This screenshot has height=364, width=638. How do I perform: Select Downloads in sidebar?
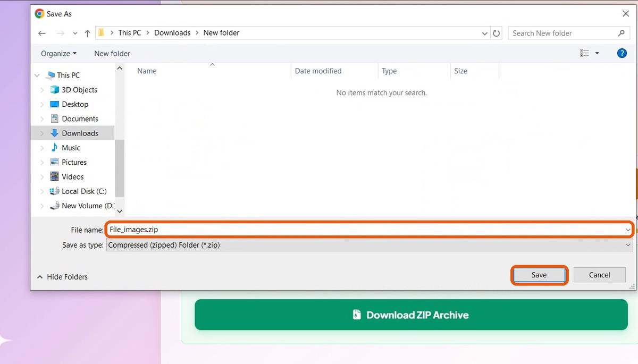(80, 133)
